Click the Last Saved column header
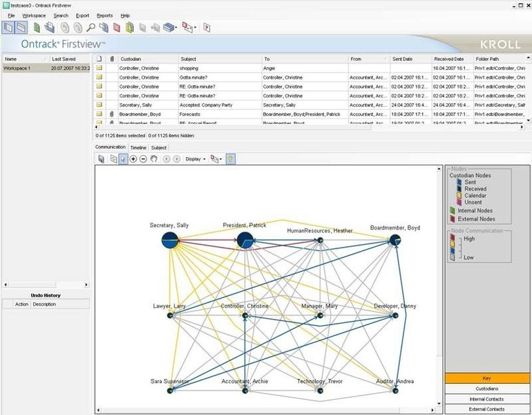Image resolution: width=532 pixels, height=415 pixels. pyautogui.click(x=70, y=59)
